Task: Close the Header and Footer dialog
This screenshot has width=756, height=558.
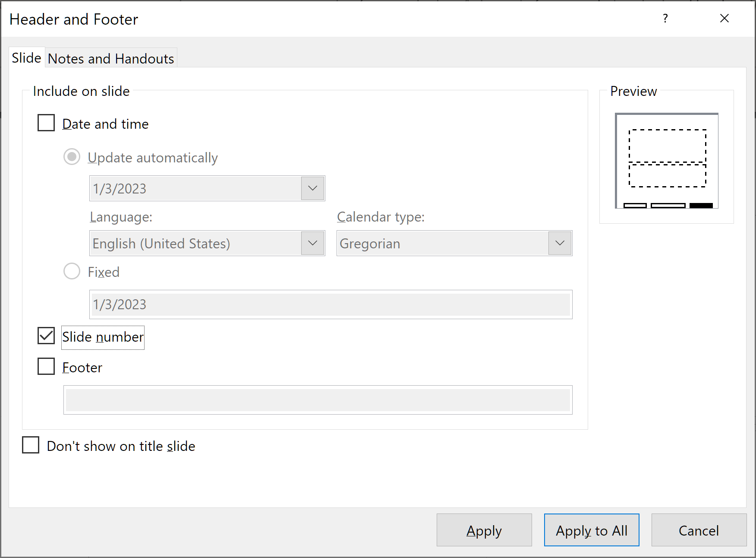Action: click(724, 18)
